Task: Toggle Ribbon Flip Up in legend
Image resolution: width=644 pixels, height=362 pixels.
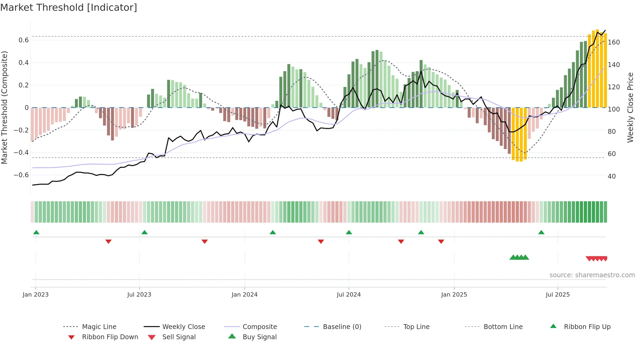Action: click(580, 327)
